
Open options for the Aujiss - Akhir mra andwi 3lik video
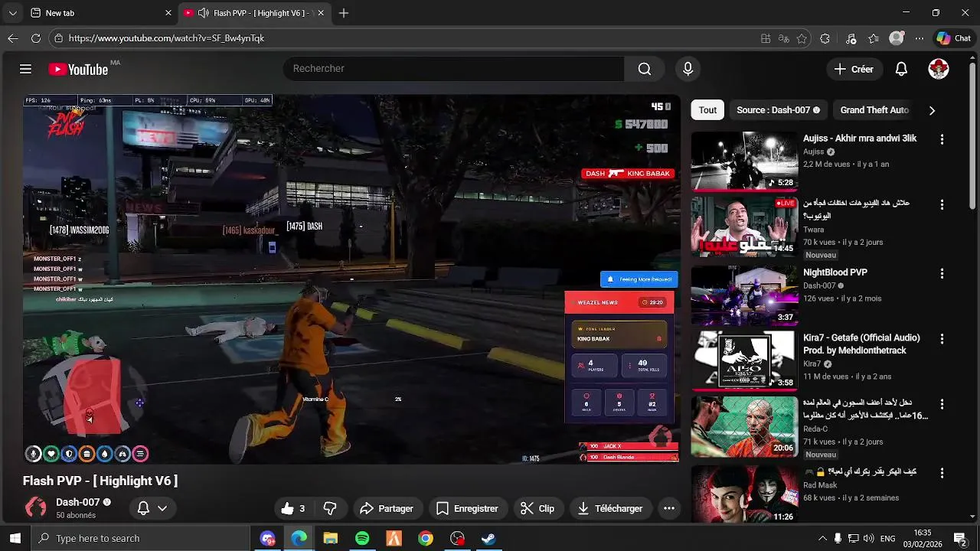(942, 139)
